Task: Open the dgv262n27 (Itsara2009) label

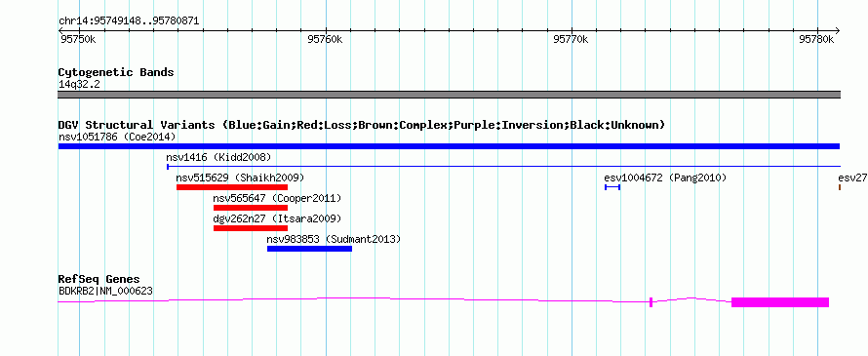Action: [277, 218]
